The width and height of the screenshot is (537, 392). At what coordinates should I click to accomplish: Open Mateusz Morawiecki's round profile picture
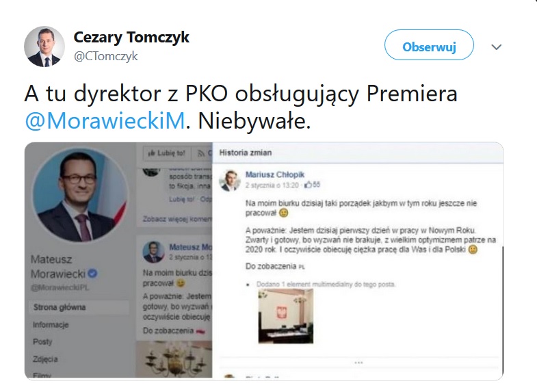tap(81, 194)
